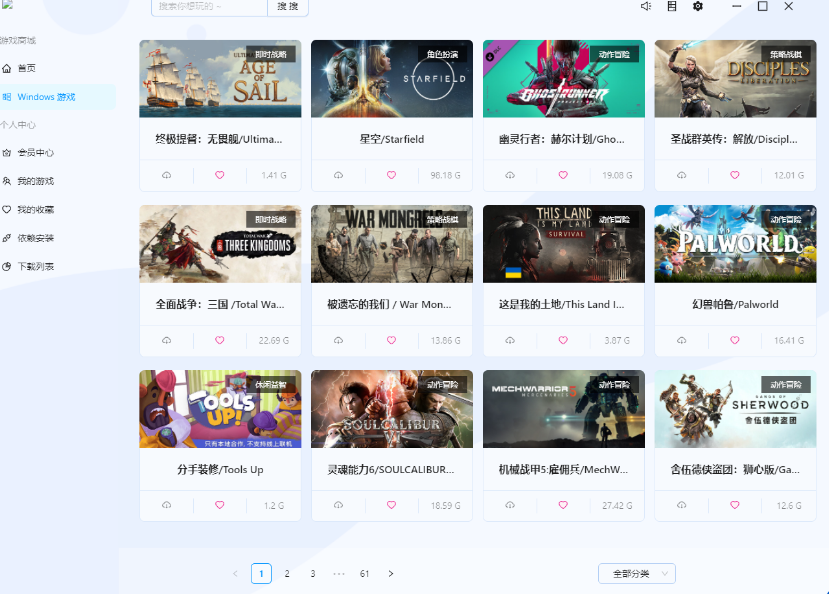The image size is (829, 594).
Task: Select current page 1 button
Action: (261, 573)
